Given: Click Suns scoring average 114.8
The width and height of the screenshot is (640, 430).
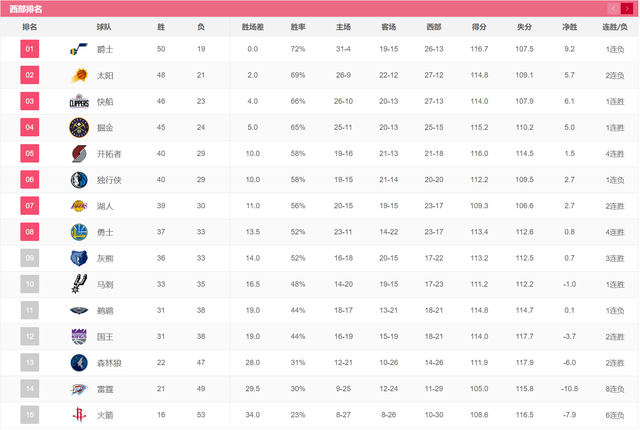Looking at the screenshot, I should (479, 75).
